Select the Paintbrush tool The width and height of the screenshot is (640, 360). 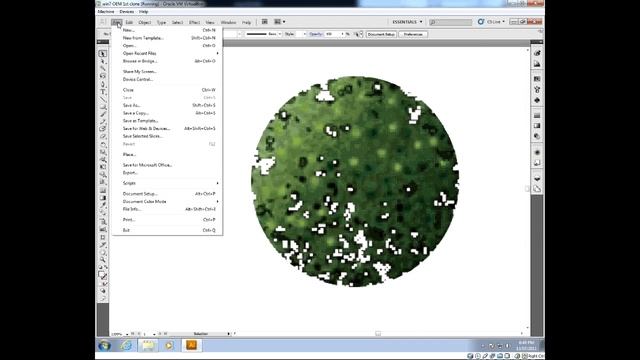(x=103, y=115)
